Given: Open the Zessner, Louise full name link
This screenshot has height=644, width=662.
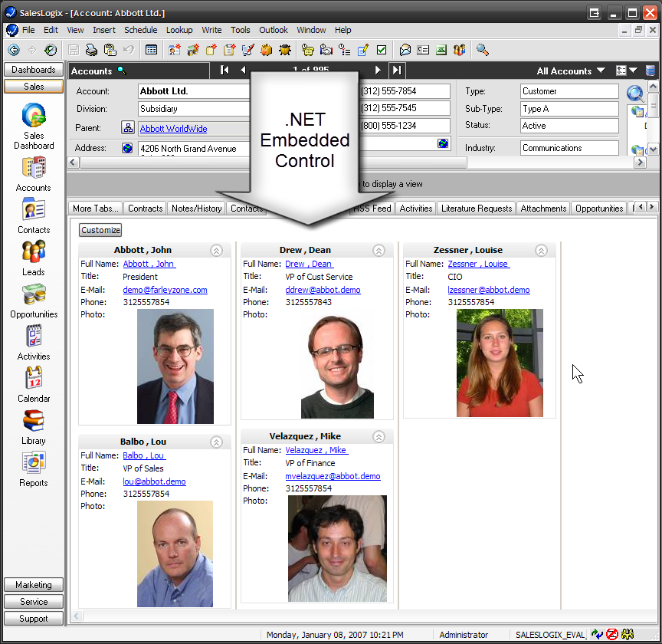Looking at the screenshot, I should (479, 264).
